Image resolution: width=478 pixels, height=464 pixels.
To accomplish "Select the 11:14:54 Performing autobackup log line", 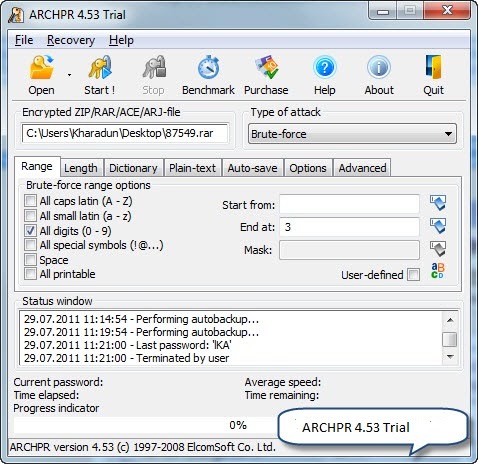I will click(141, 319).
